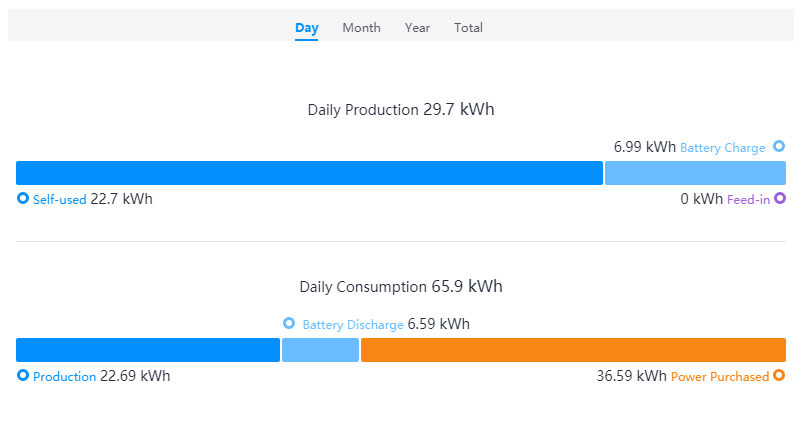Click the Daily Consumption 65.9 kWh heading
Image resolution: width=802 pixels, height=427 pixels.
coord(401,287)
